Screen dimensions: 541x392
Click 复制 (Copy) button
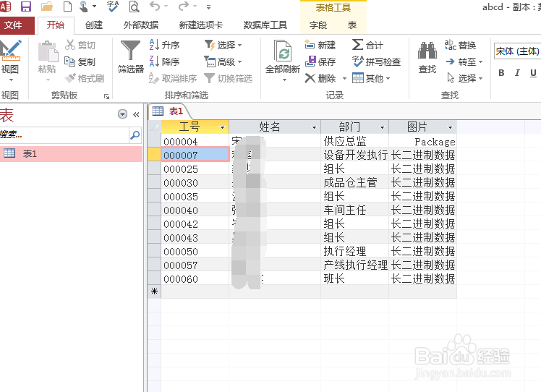pyautogui.click(x=80, y=61)
